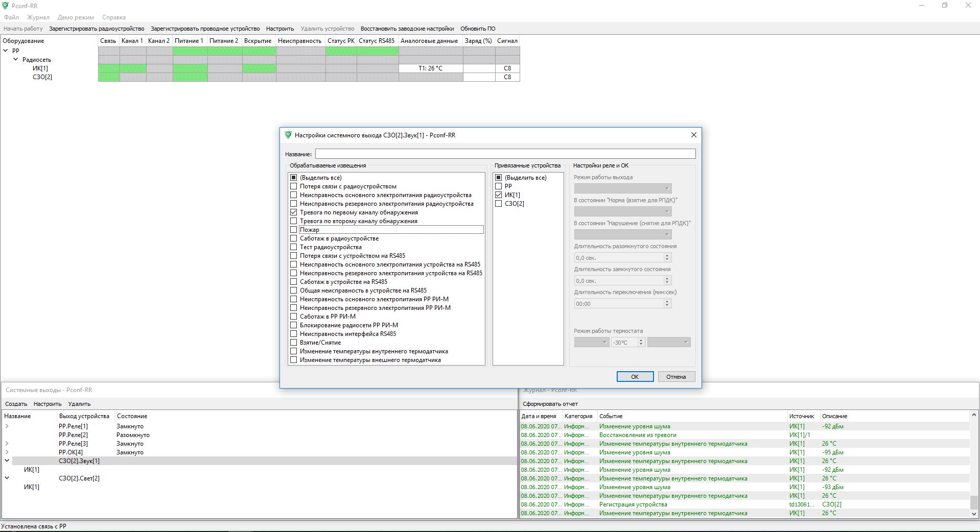Expand the РР.Реле[1] output row
980x532 pixels.
(x=7, y=426)
